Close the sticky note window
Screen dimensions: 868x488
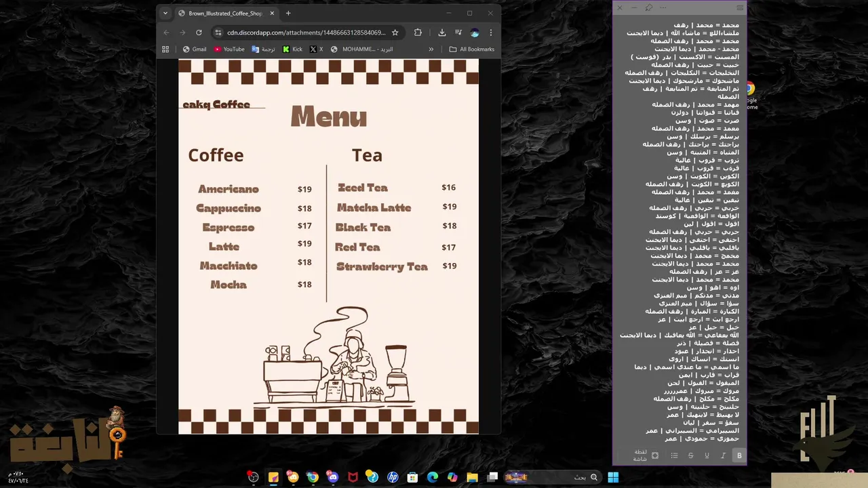click(x=619, y=7)
